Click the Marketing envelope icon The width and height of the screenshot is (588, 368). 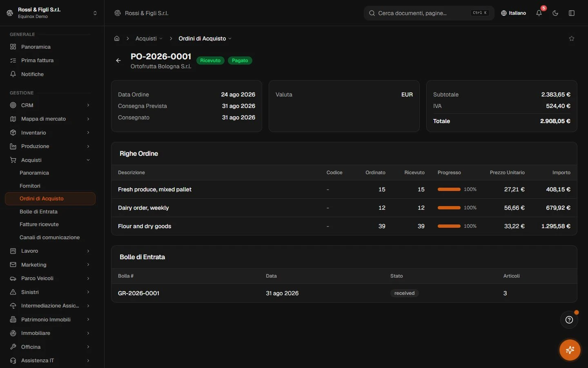(13, 265)
